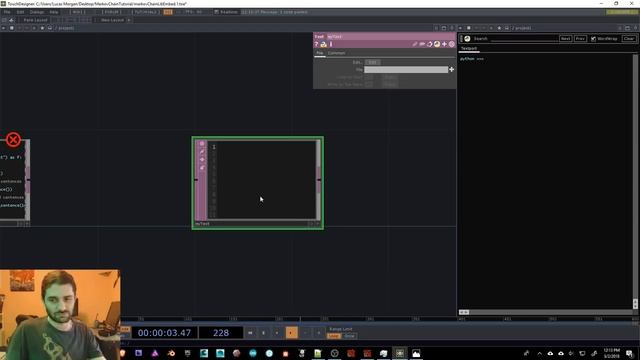The image size is (640, 360).
Task: Click the Python help icon in parameter panel
Action: click(324, 44)
